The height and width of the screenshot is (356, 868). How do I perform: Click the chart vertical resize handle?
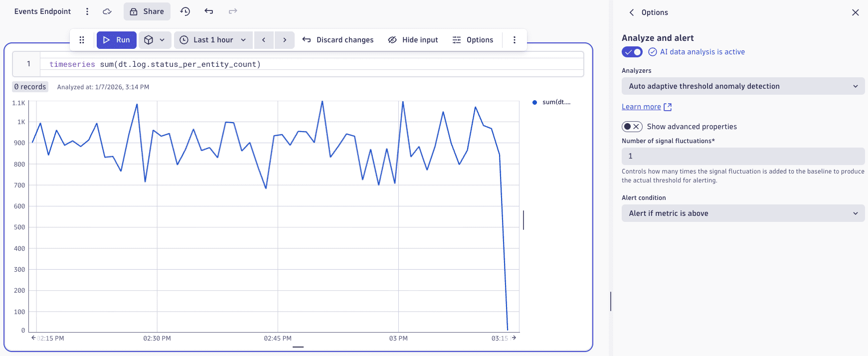[x=523, y=220]
